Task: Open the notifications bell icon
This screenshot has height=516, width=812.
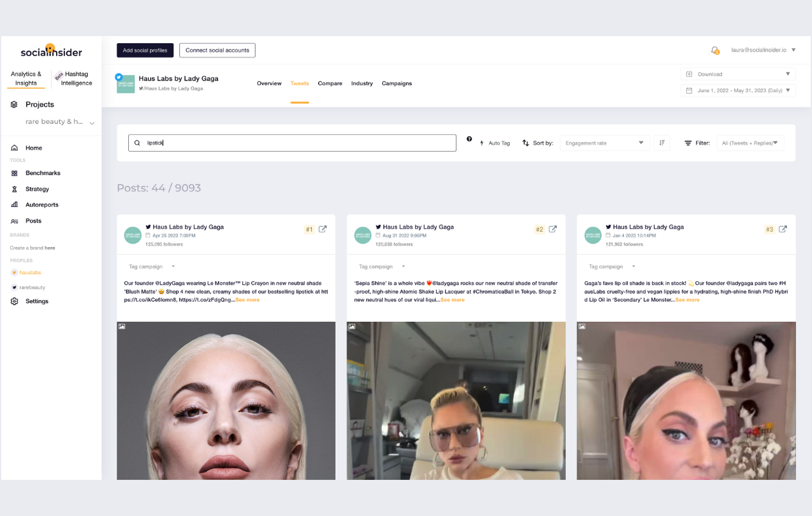Action: (x=715, y=50)
